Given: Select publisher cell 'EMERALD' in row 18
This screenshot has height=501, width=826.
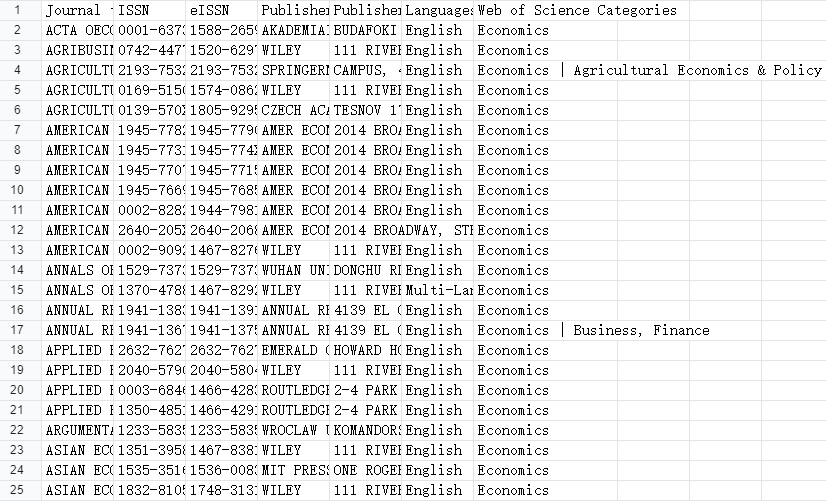Looking at the screenshot, I should pyautogui.click(x=294, y=350).
